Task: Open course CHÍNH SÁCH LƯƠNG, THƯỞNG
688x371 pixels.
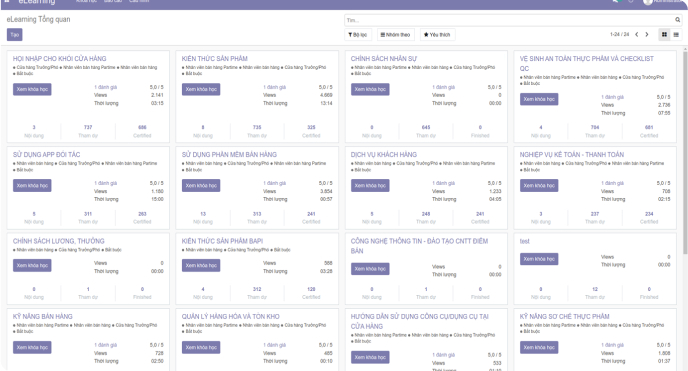Action: click(59, 241)
